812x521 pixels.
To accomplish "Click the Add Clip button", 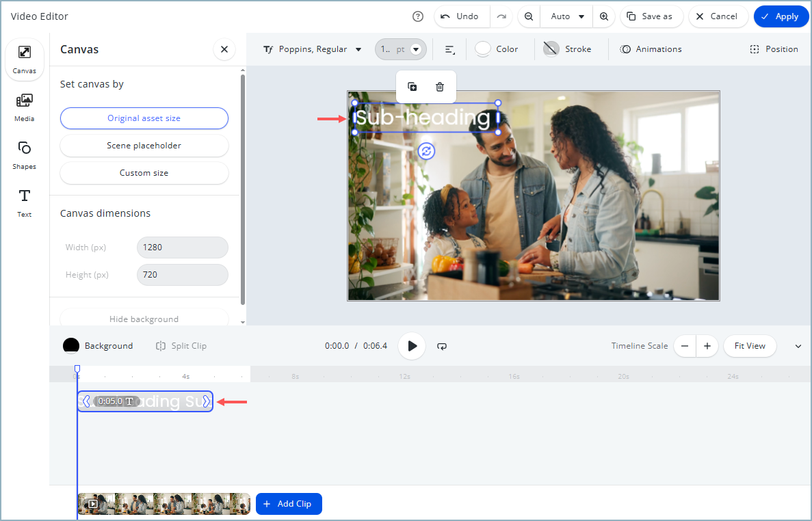I will pyautogui.click(x=289, y=504).
